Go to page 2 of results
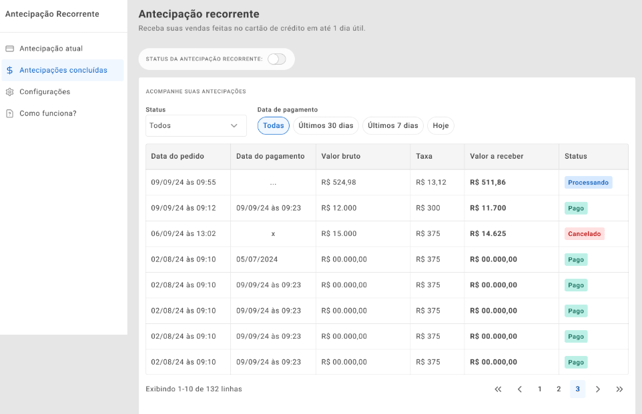The image size is (642, 414). point(559,389)
